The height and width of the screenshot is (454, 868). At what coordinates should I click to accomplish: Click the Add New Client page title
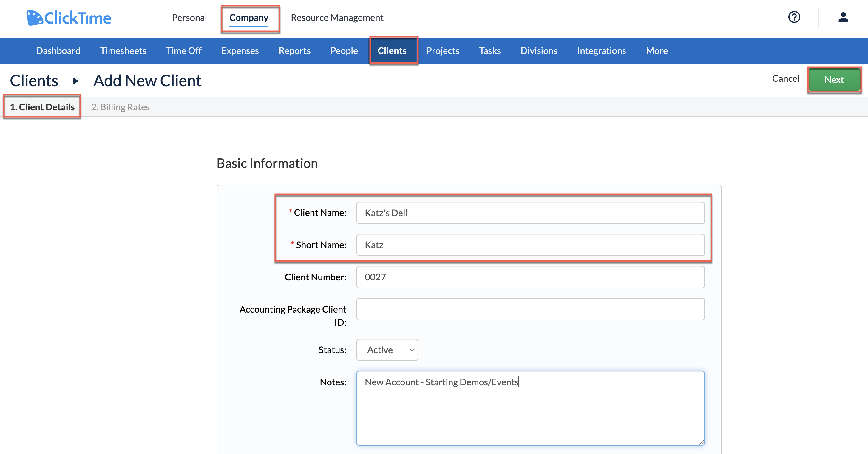tap(147, 81)
